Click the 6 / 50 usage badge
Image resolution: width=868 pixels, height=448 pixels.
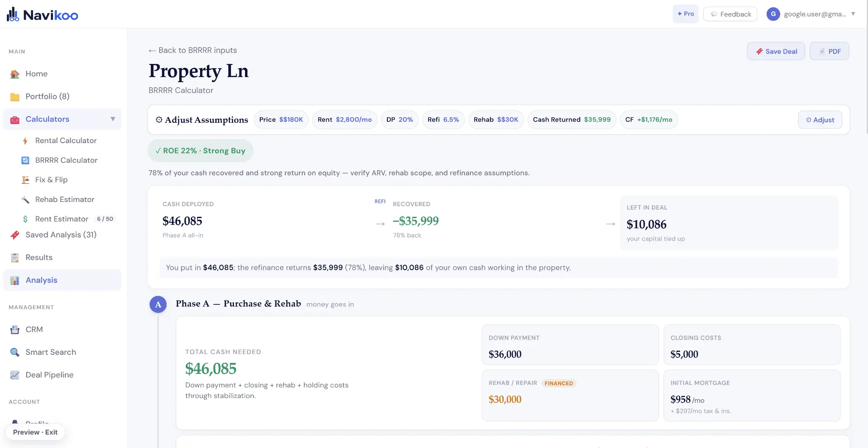pyautogui.click(x=105, y=219)
